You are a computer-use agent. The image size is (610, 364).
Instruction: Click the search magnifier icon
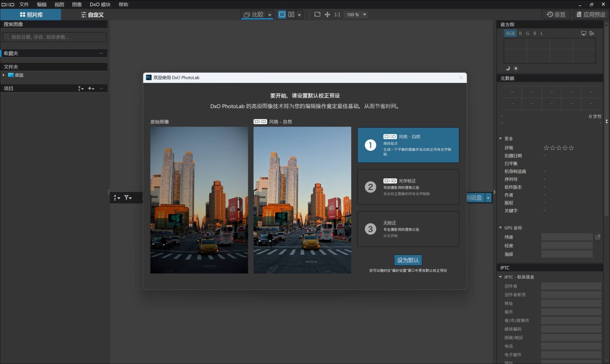coord(7,37)
